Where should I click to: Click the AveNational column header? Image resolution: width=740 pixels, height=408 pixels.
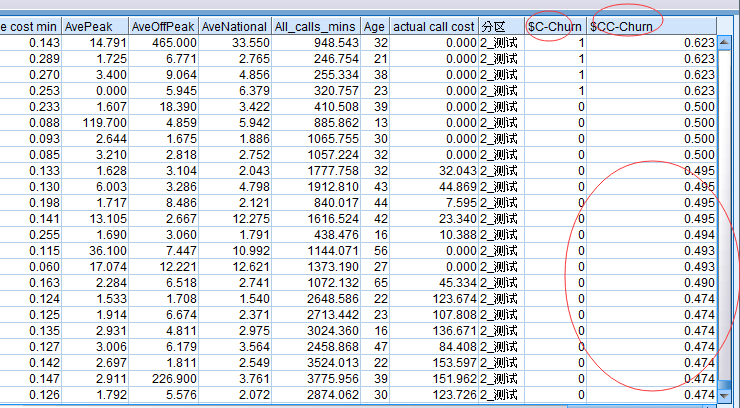click(x=232, y=25)
